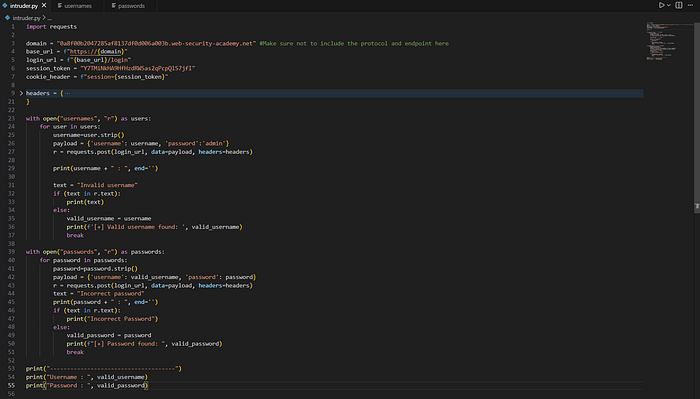This screenshot has height=399, width=700.
Task: Click line number 55 in the gutter
Action: coord(11,385)
